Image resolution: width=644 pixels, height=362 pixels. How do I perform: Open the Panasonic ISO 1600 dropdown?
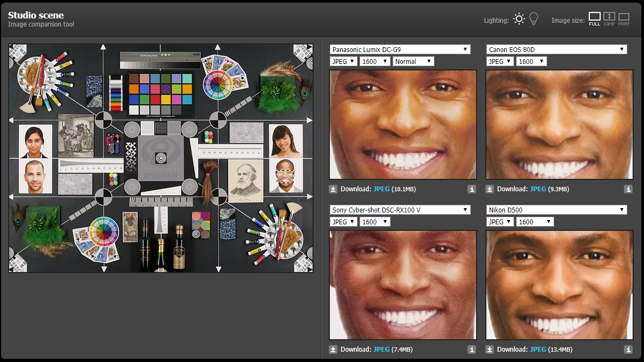coord(375,61)
